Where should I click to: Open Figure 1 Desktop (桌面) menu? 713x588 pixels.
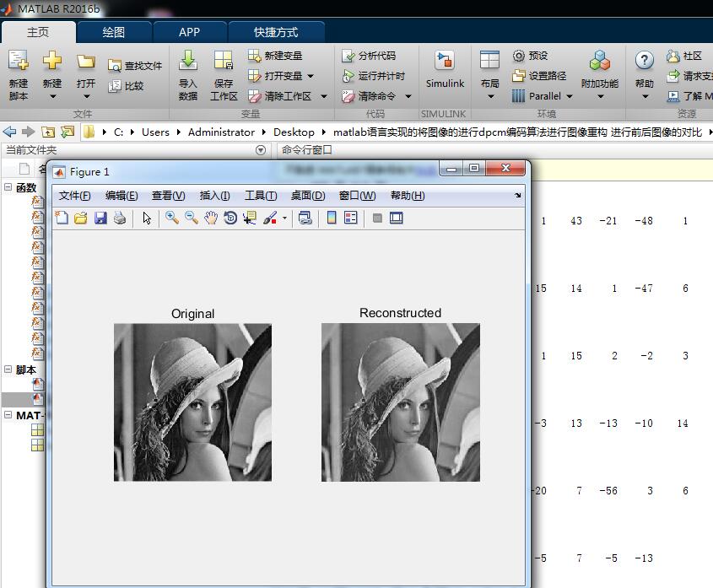(308, 196)
